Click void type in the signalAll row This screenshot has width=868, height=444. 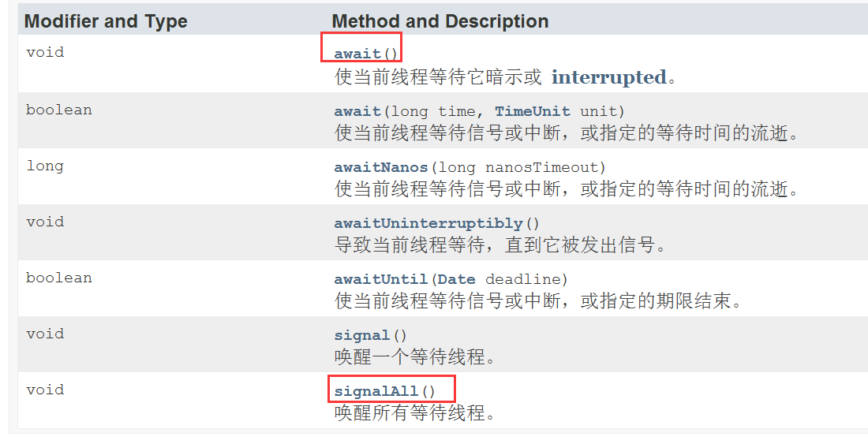click(x=44, y=390)
